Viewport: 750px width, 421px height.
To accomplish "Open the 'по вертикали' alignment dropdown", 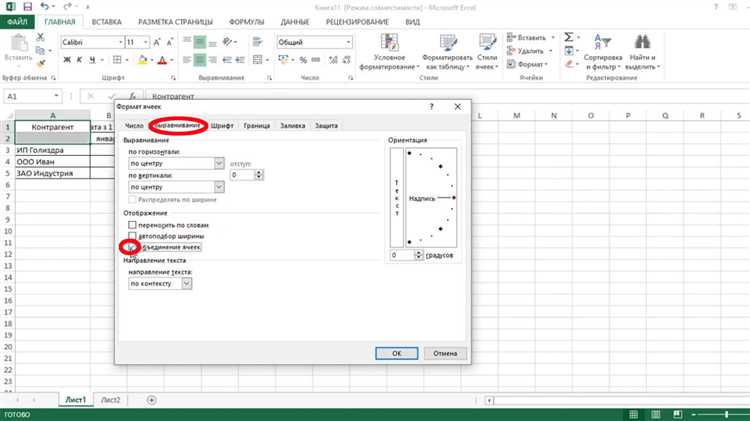I will coord(219,187).
